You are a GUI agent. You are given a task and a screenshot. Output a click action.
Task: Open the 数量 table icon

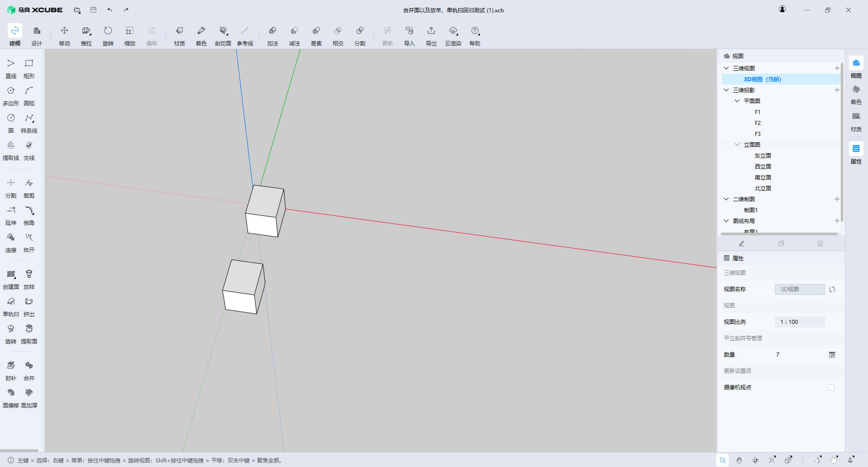coord(832,355)
